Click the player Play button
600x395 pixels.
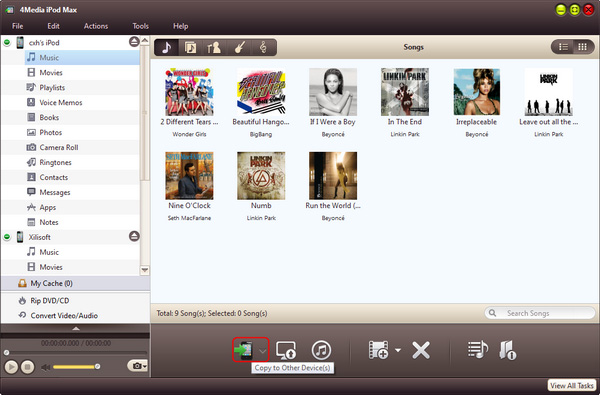pyautogui.click(x=11, y=367)
